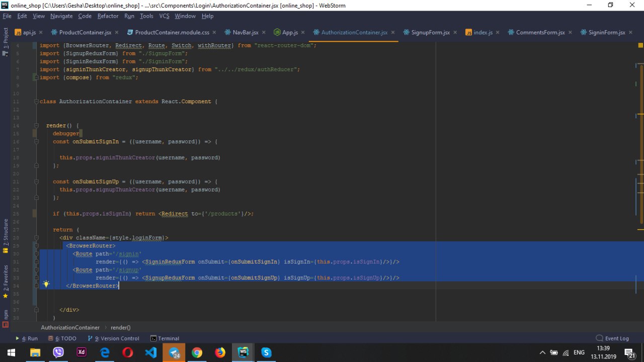The height and width of the screenshot is (362, 644).
Task: Open Viber from the taskbar
Action: pyautogui.click(x=58, y=352)
